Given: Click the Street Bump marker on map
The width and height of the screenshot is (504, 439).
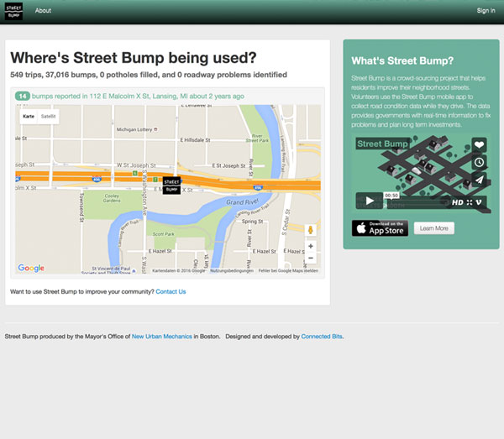Looking at the screenshot, I should [171, 186].
